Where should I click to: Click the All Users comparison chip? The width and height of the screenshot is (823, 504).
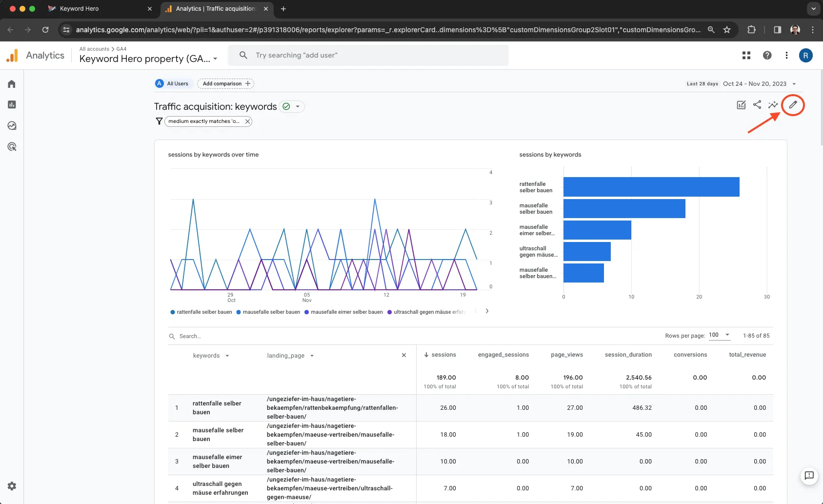coord(173,83)
